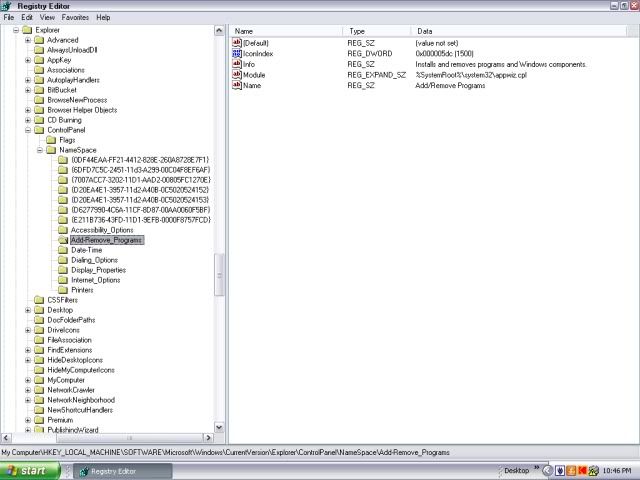Click the Type column header
The height and width of the screenshot is (480, 640).
click(x=378, y=31)
